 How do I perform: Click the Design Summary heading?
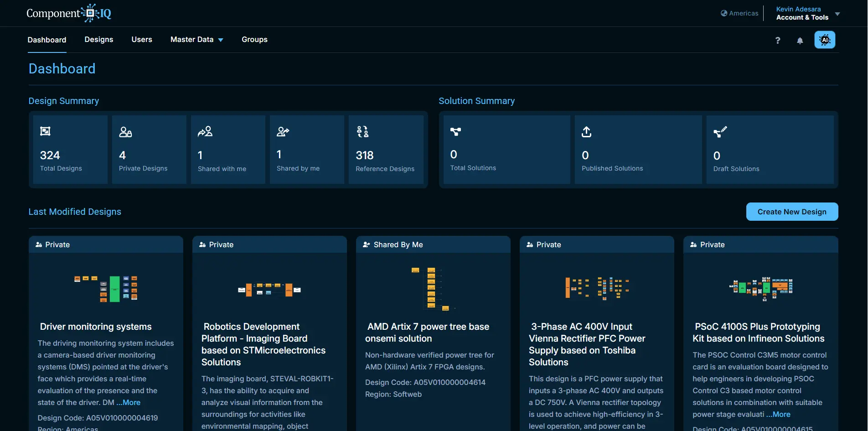tap(64, 101)
